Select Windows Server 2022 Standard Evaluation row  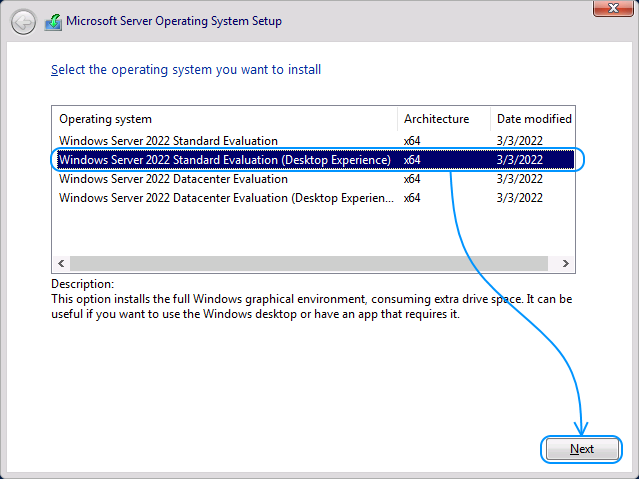pyautogui.click(x=313, y=141)
